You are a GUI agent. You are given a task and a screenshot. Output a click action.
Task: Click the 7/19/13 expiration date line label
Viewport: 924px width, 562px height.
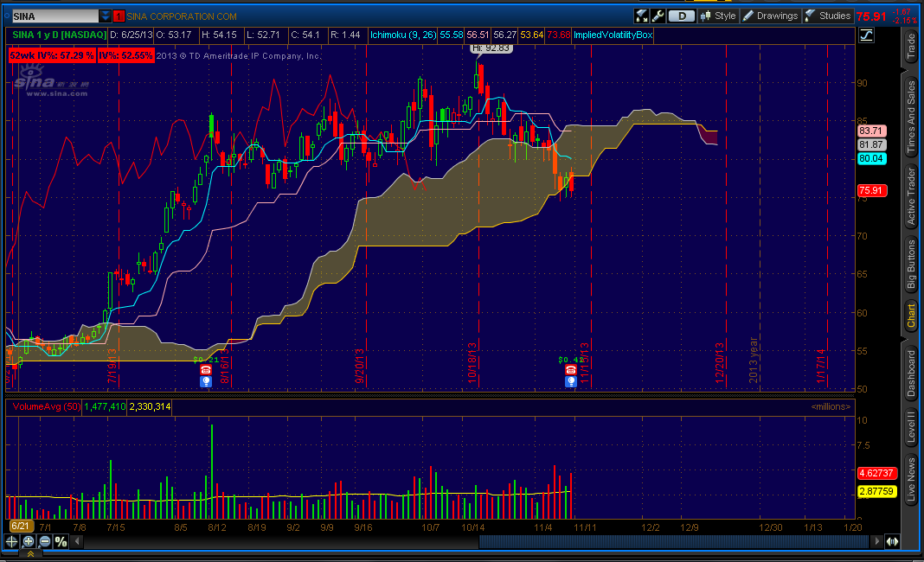(112, 366)
